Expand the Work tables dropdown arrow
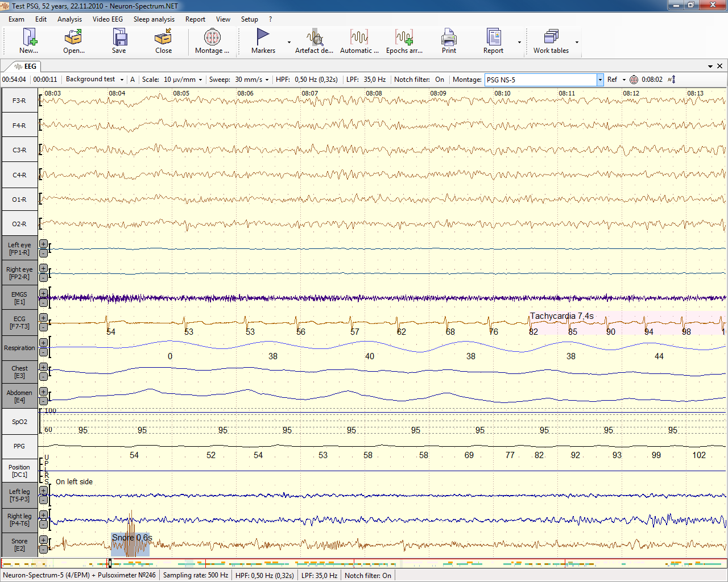The height and width of the screenshot is (582, 728). [577, 42]
